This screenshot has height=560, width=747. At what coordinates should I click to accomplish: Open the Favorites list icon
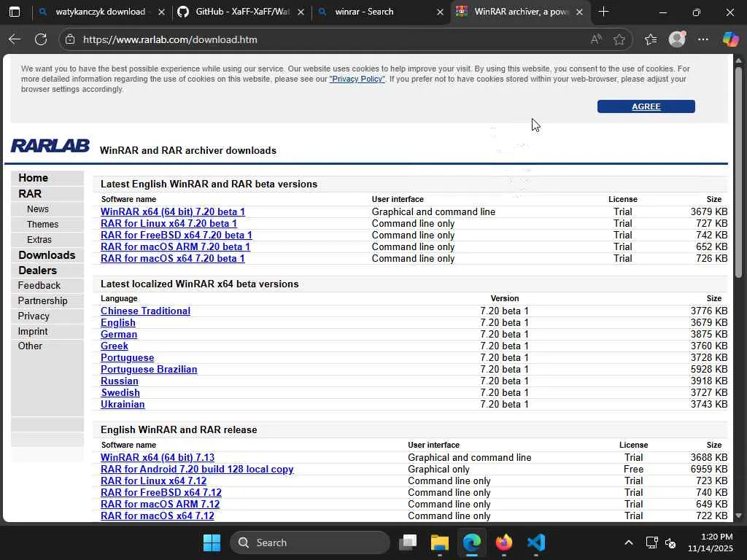pyautogui.click(x=651, y=39)
